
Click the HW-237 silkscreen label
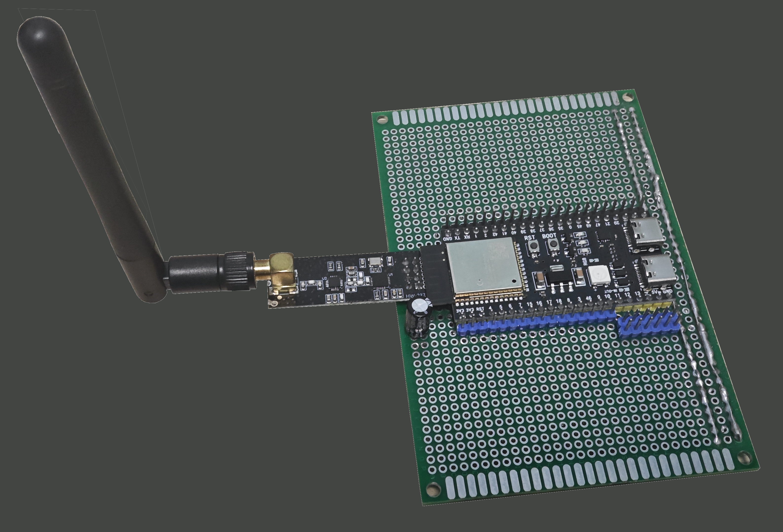pyautogui.click(x=415, y=296)
